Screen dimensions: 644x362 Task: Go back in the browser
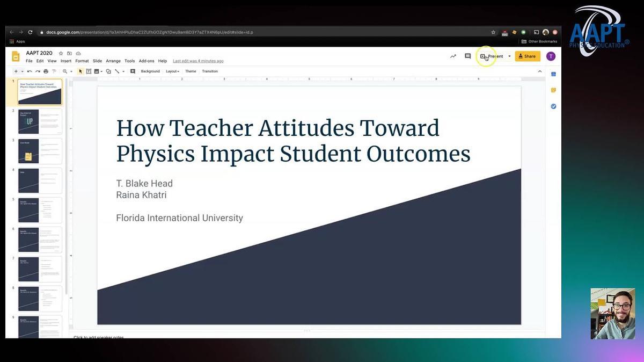click(x=12, y=32)
